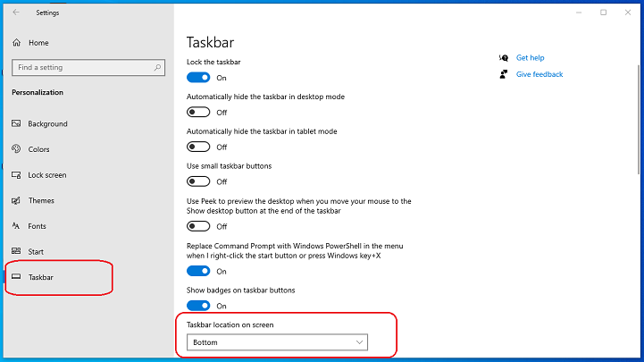Click the Show badges on taskbar buttons label
Screen dimensions: 644x362
pos(240,290)
